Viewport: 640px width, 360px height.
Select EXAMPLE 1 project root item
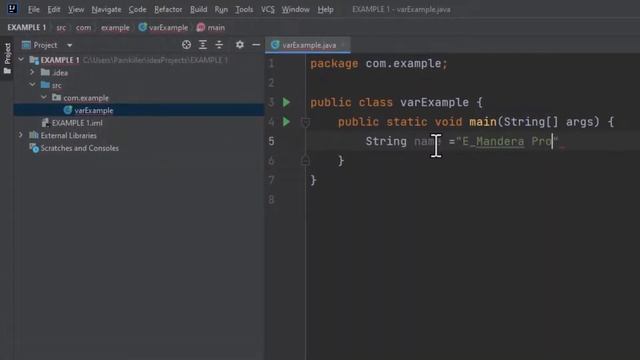pos(60,60)
